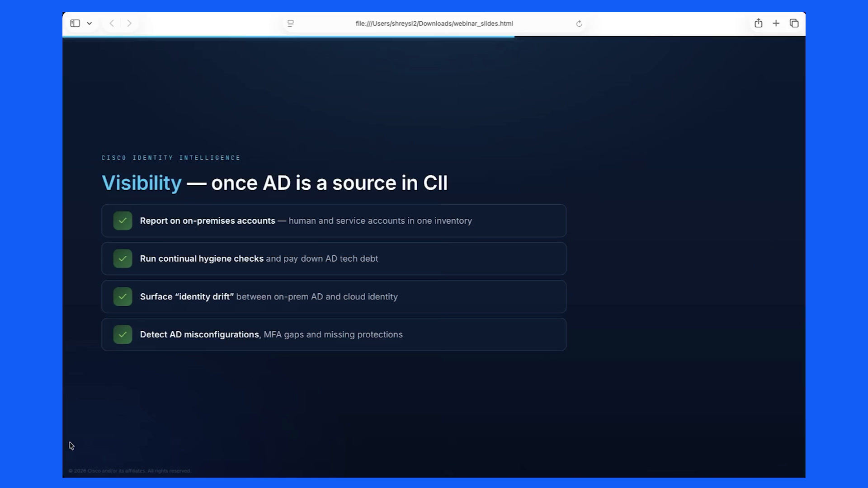Viewport: 868px width, 488px height.
Task: Open the Reader view icon
Action: coord(291,23)
